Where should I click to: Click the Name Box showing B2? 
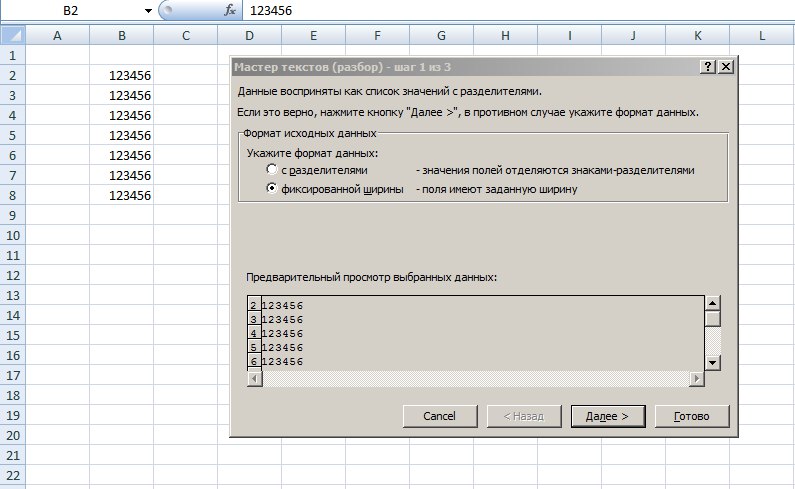tap(71, 10)
